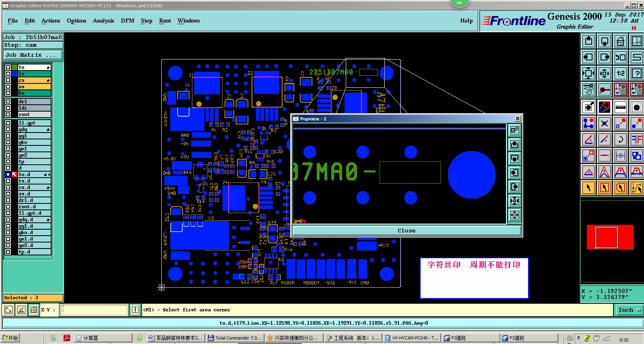This screenshot has height=344, width=644.
Task: Click the Close button in Popview
Action: [407, 231]
